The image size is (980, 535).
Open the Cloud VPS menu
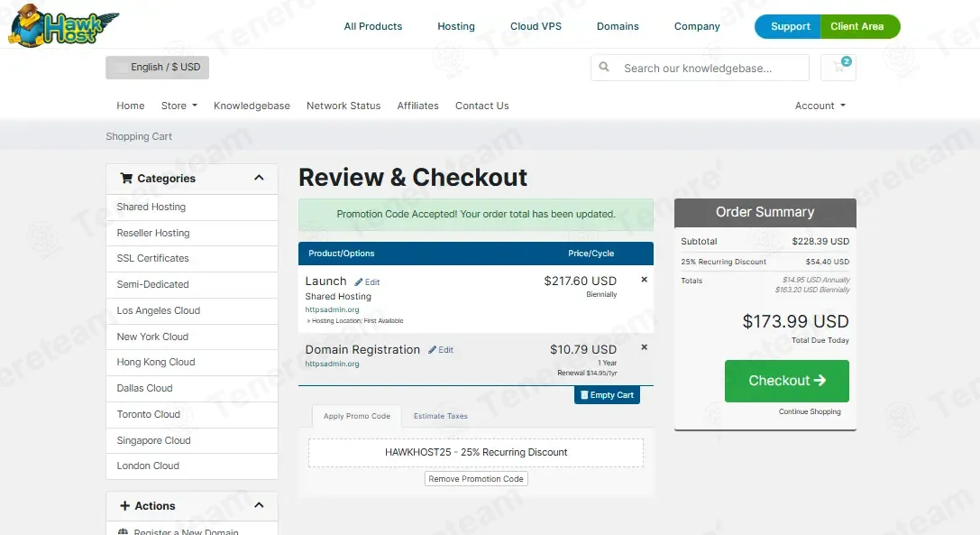click(x=536, y=26)
